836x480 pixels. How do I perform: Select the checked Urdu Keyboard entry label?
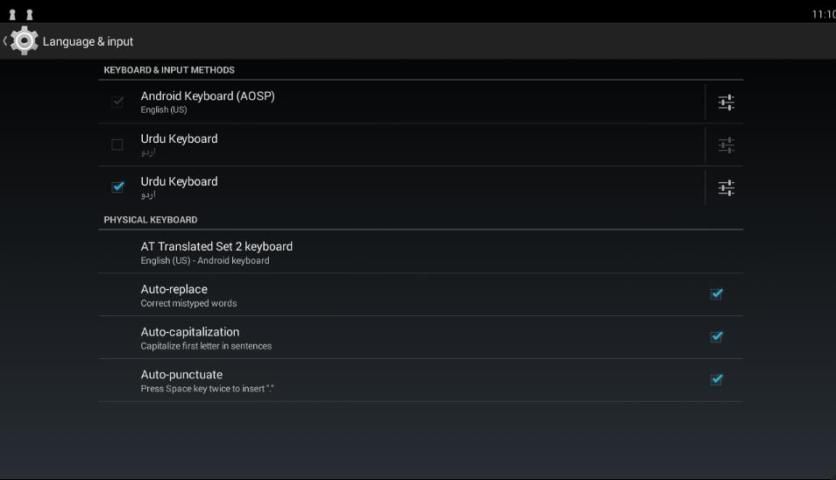[x=179, y=182]
